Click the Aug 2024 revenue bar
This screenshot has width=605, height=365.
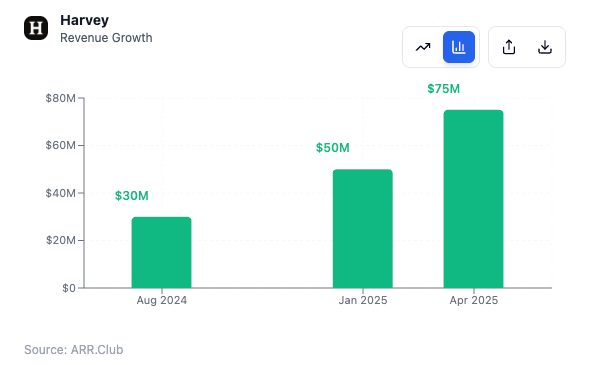tap(161, 252)
